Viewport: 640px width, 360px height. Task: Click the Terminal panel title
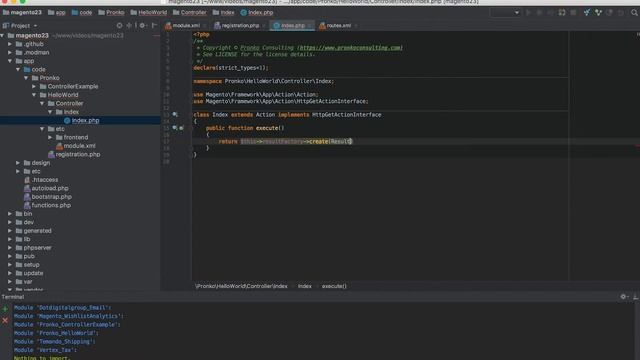pos(13,297)
